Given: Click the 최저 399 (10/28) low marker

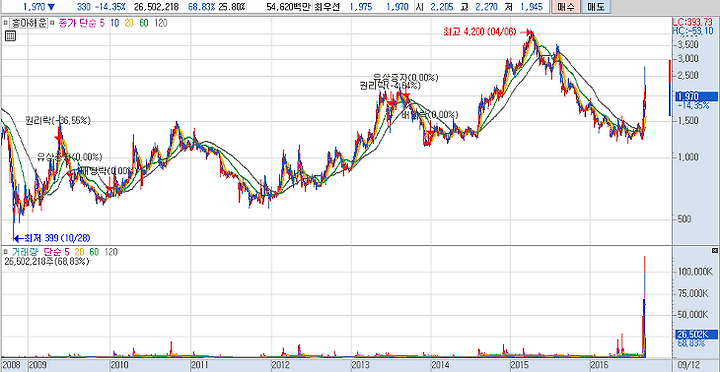Looking at the screenshot, I should pyautogui.click(x=57, y=238).
